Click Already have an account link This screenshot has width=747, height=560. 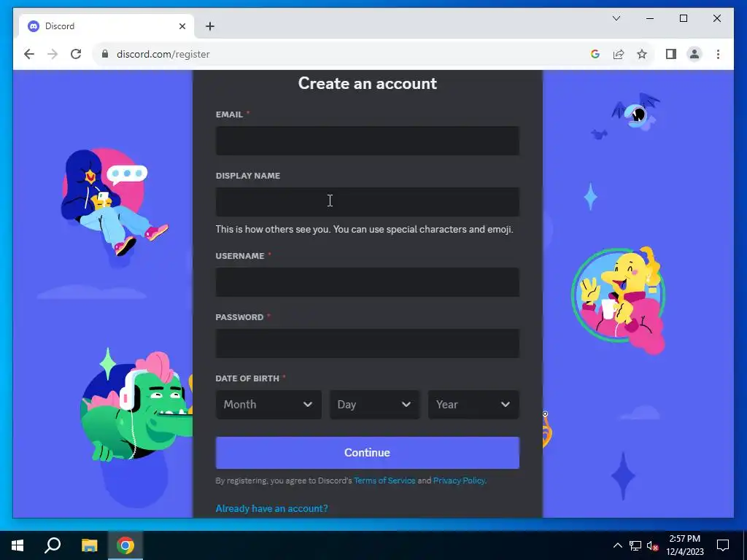[271, 508]
